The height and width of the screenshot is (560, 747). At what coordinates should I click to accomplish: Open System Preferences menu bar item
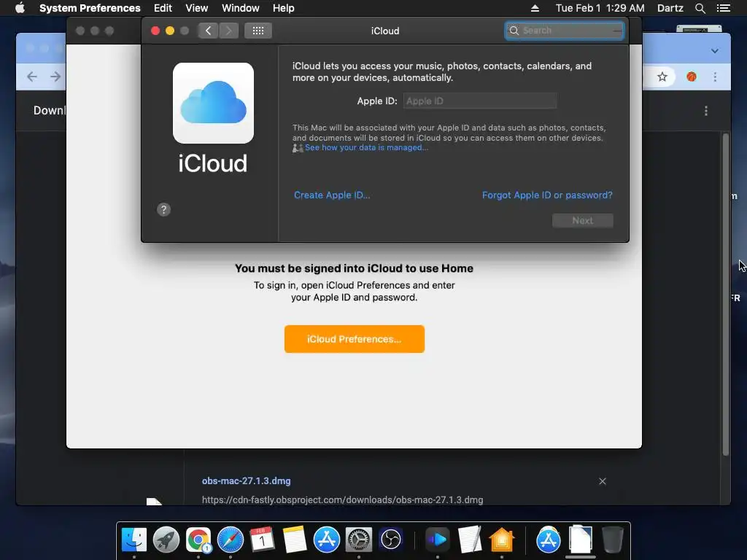coord(90,8)
